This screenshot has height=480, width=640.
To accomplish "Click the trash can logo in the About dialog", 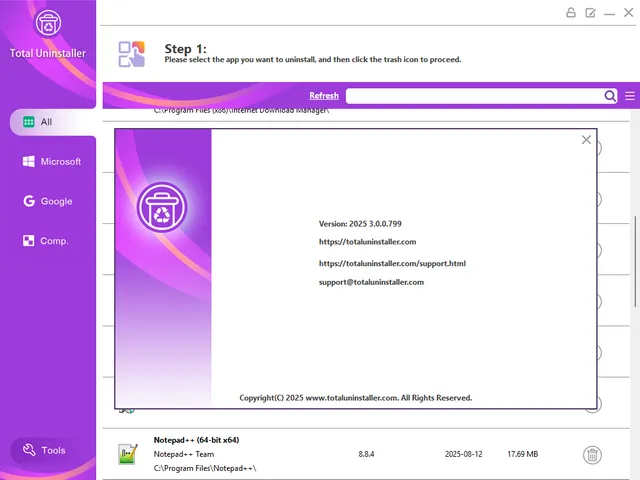I will (x=162, y=207).
